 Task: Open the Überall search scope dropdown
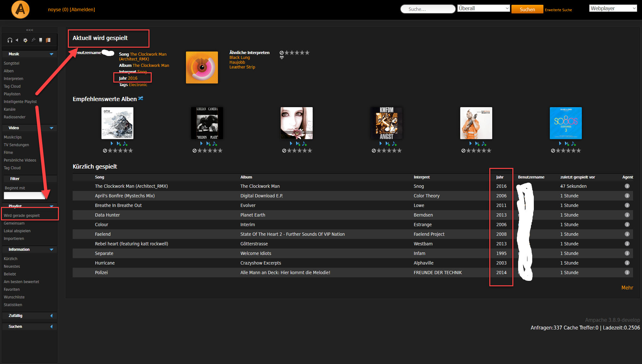click(x=483, y=8)
